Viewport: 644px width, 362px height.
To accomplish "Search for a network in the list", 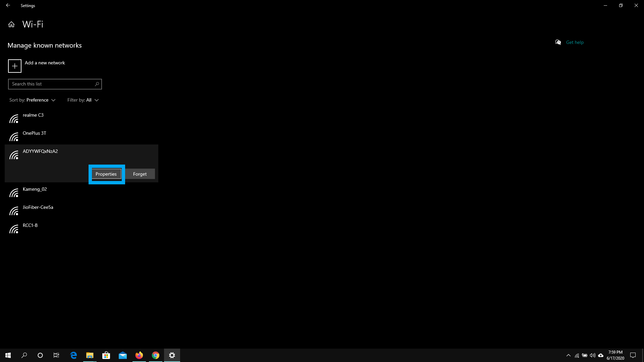I will [55, 84].
